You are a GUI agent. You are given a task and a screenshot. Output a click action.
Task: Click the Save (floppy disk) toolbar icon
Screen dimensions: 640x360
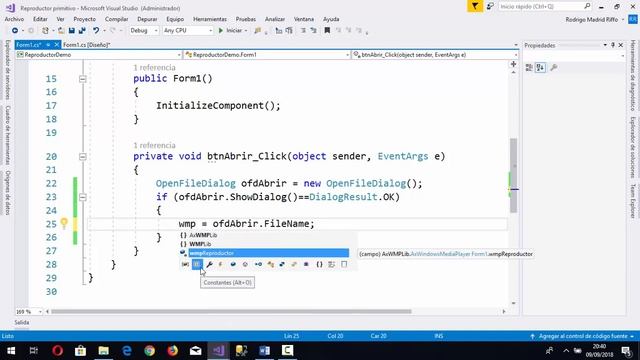click(72, 31)
